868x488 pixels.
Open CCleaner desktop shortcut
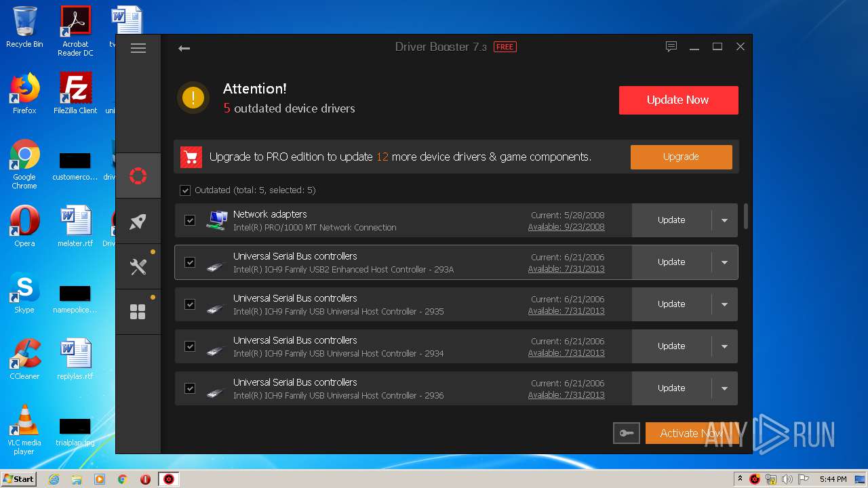pos(24,359)
